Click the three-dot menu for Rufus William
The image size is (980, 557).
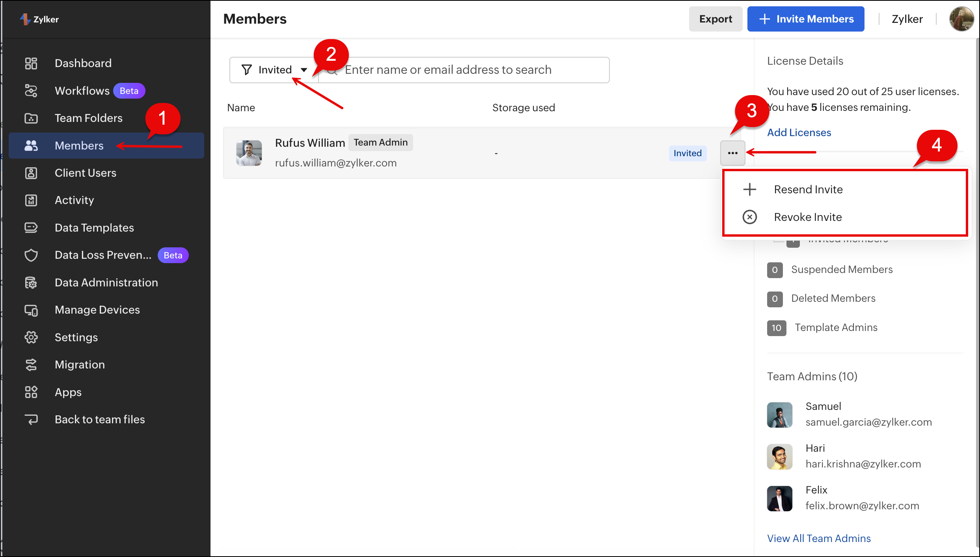732,153
